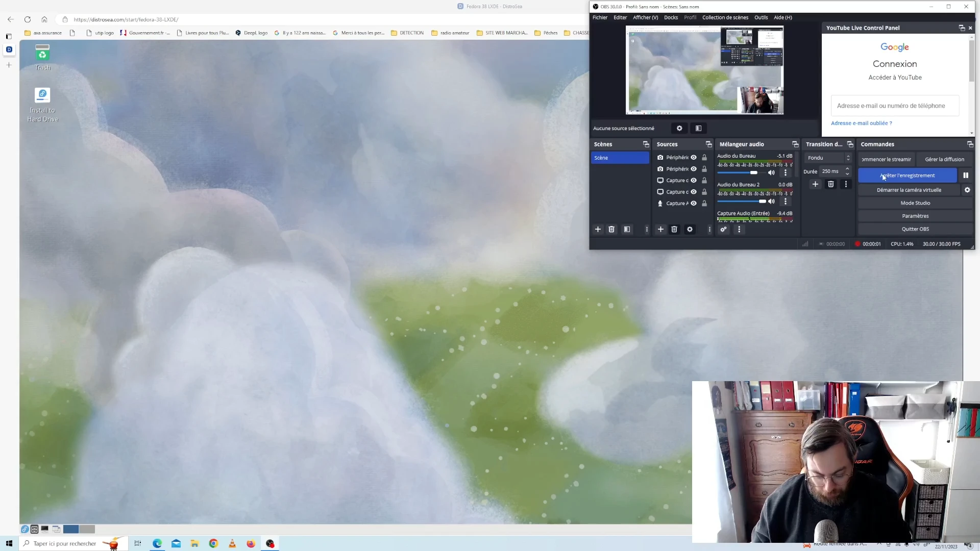Pause recording with pause icon
Screen dimensions: 980x551
coord(966,176)
